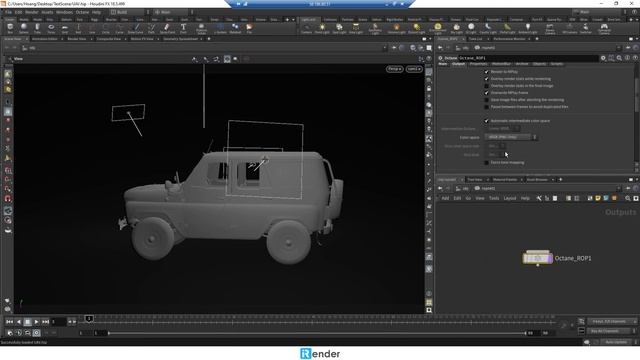
Task: Add a VR Camera from shelf
Action: 570,28
